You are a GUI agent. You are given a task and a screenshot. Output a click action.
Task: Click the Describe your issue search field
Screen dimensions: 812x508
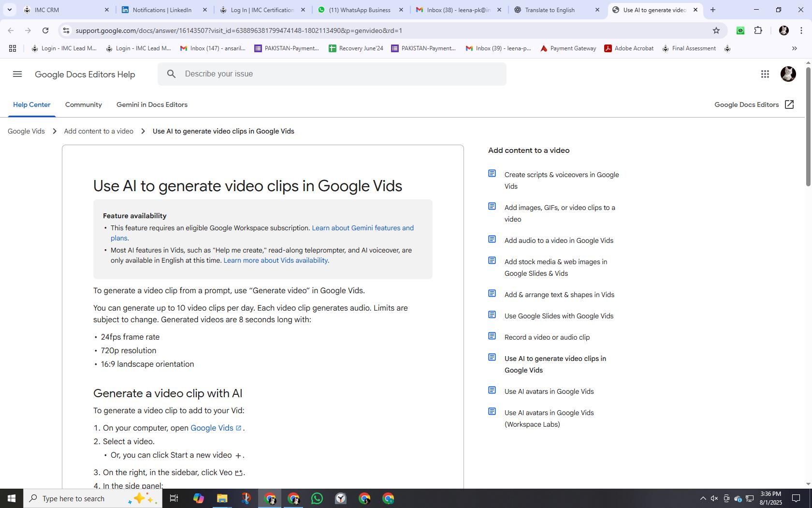(x=332, y=74)
